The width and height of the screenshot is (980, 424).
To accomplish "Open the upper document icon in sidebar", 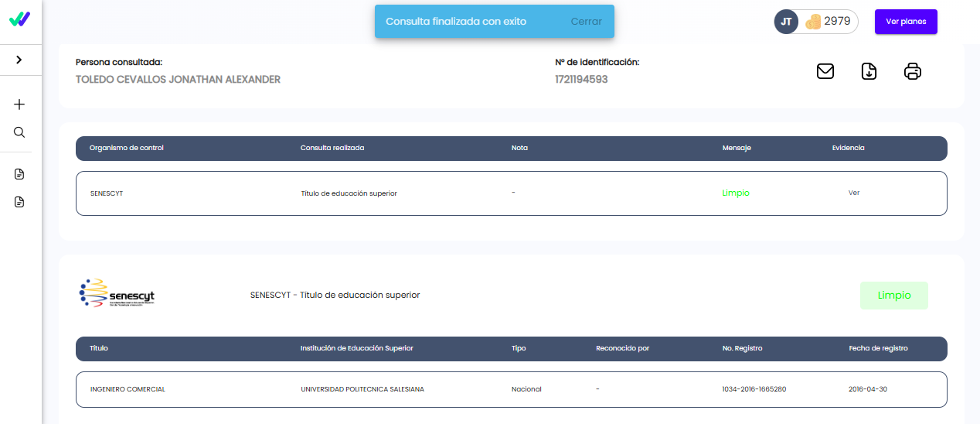I will click(20, 174).
